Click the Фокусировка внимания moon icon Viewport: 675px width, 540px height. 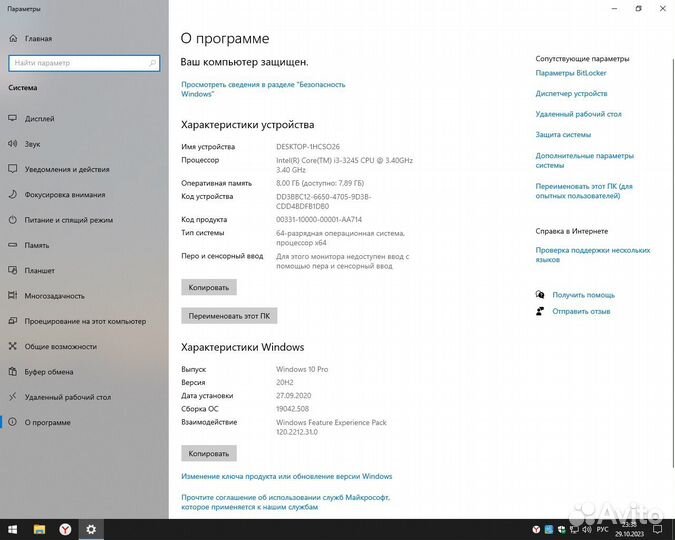[13, 194]
